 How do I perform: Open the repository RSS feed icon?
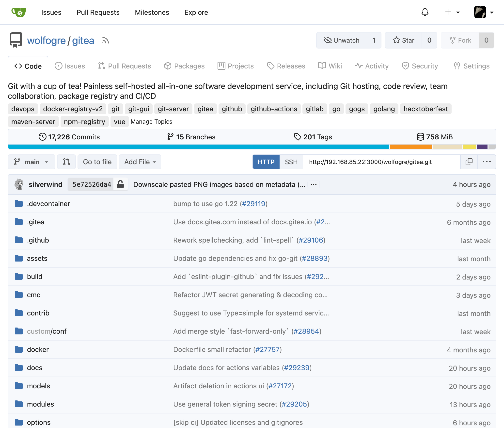pyautogui.click(x=105, y=40)
